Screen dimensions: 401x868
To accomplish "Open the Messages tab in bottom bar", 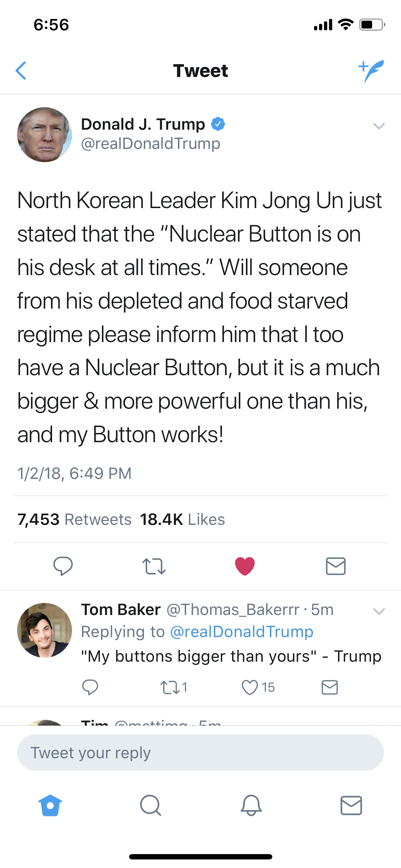I will click(351, 805).
